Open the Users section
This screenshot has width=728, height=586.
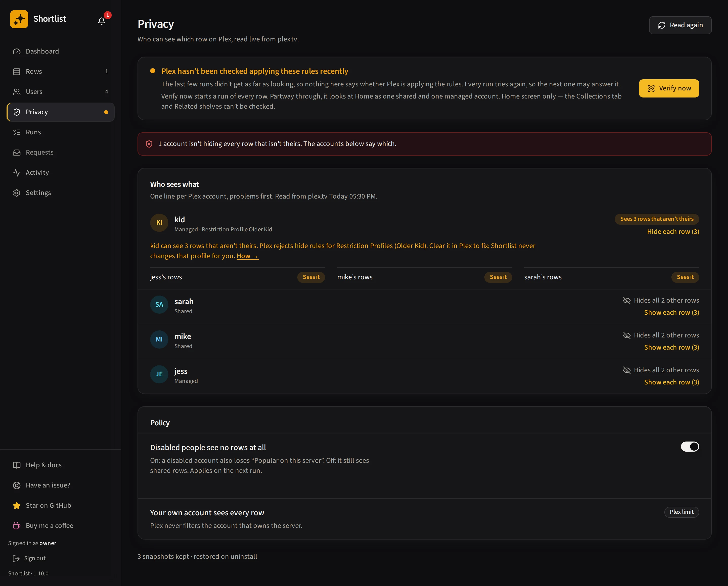tap(60, 92)
